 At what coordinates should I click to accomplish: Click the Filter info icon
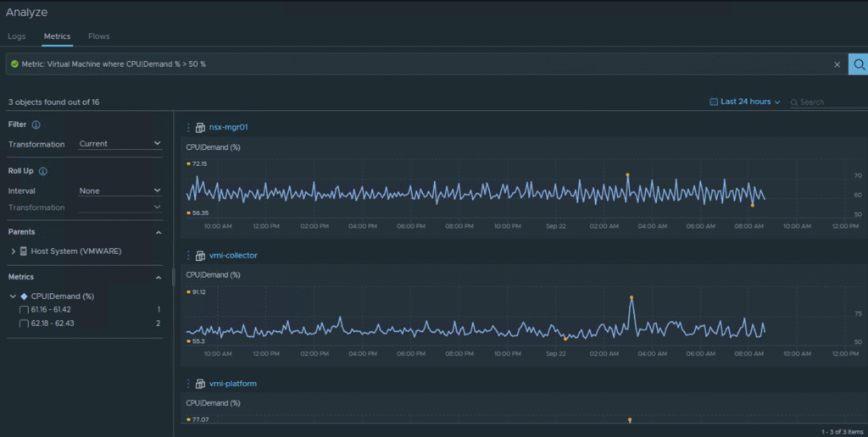coord(36,125)
